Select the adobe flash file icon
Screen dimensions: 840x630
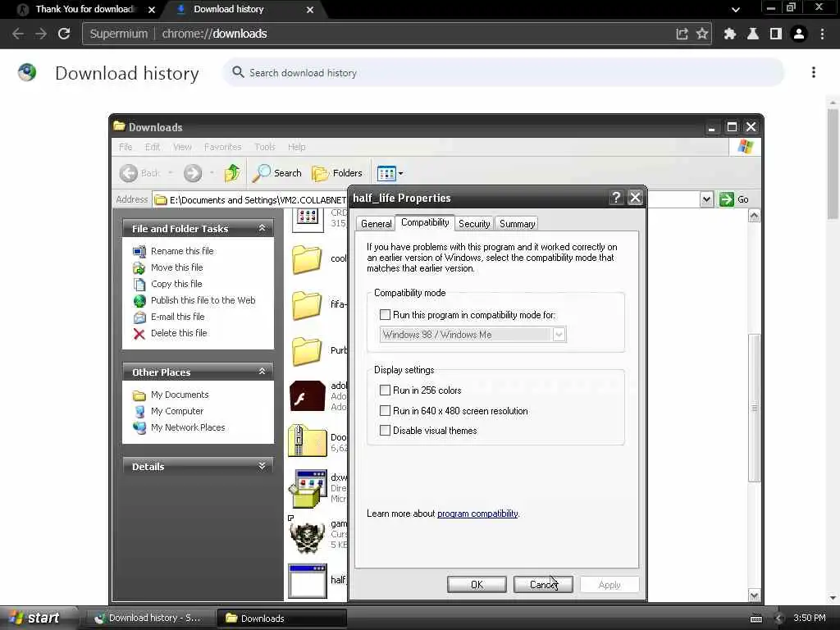pos(308,396)
